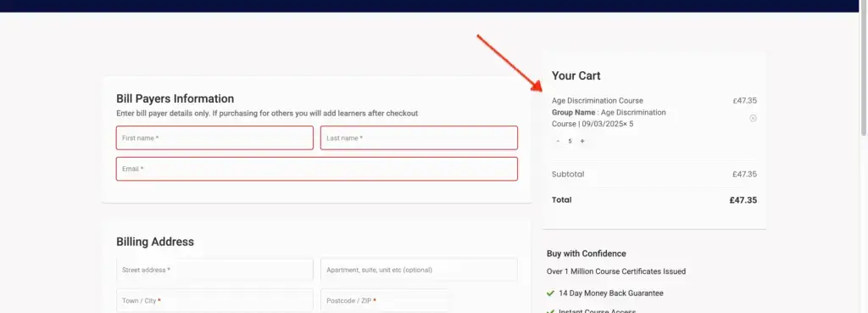Viewport: 868px width, 313px height.
Task: Click the bold Total price £47.35
Action: (743, 200)
